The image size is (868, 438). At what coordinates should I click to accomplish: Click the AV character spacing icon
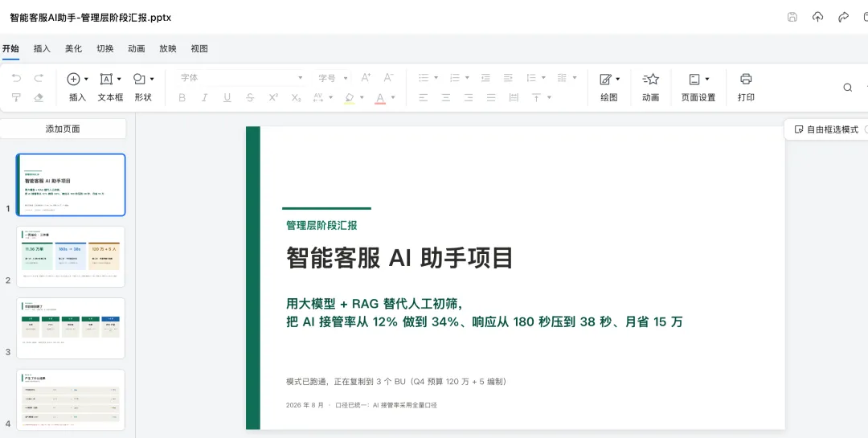pos(317,97)
